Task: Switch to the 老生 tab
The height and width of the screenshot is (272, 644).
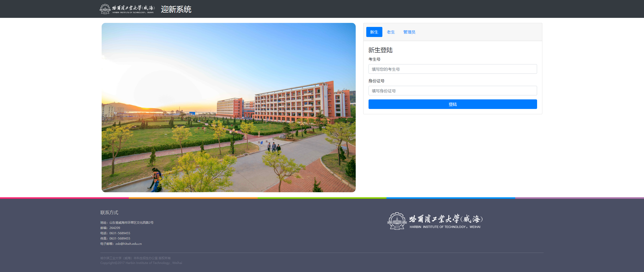Action: pos(391,32)
